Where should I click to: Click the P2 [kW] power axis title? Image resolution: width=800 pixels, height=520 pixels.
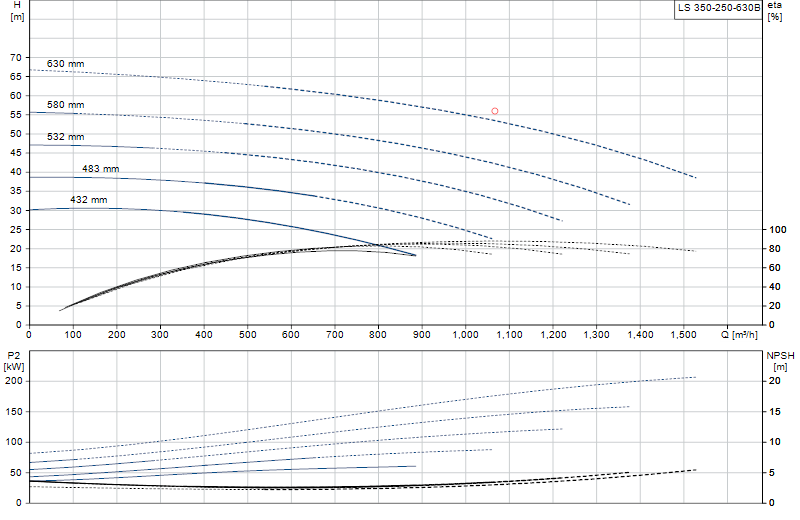tap(14, 361)
